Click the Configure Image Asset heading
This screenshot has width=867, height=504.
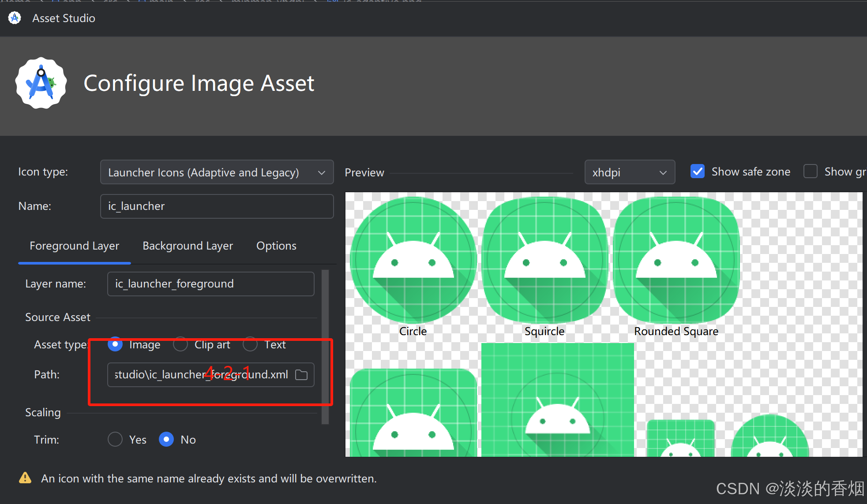point(199,83)
